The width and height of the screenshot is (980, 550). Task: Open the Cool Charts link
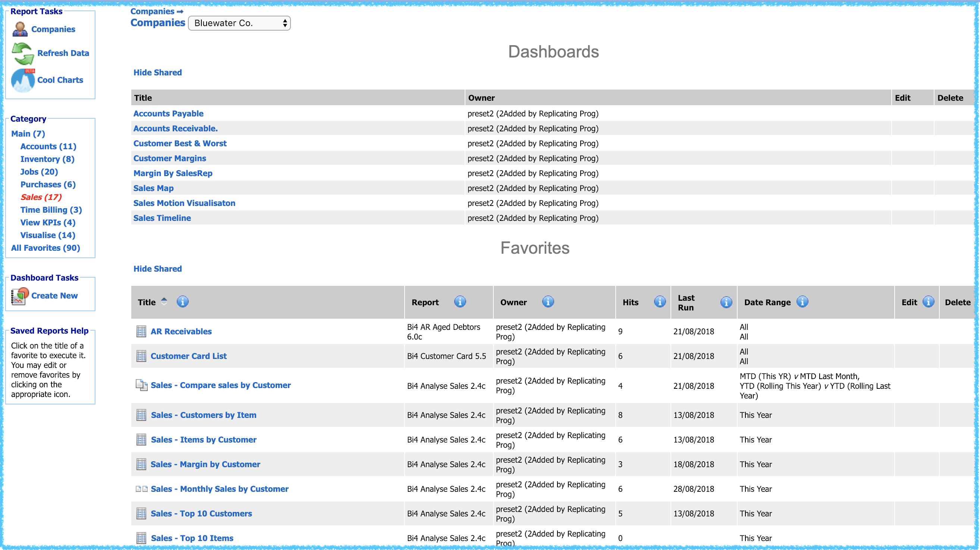pyautogui.click(x=60, y=80)
